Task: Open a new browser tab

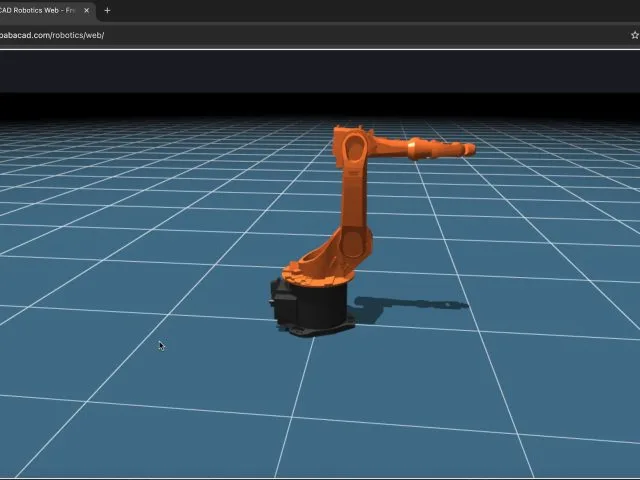Action: [x=107, y=11]
